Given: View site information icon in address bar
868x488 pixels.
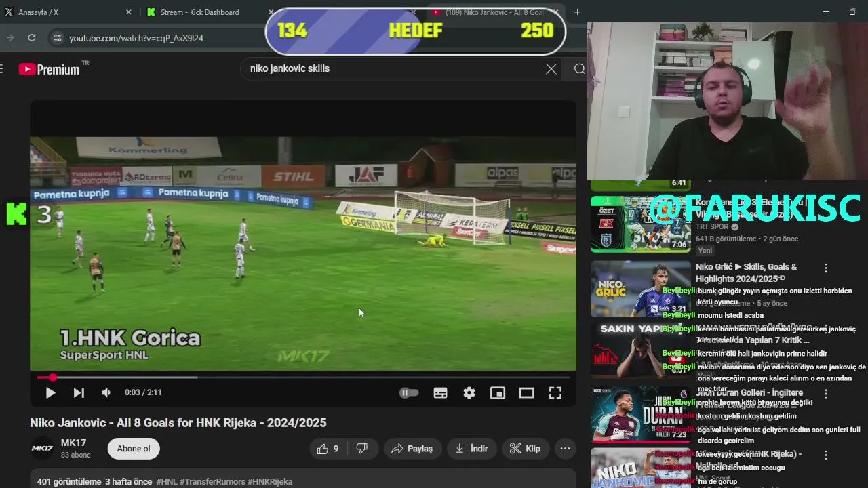Looking at the screenshot, I should 58,38.
